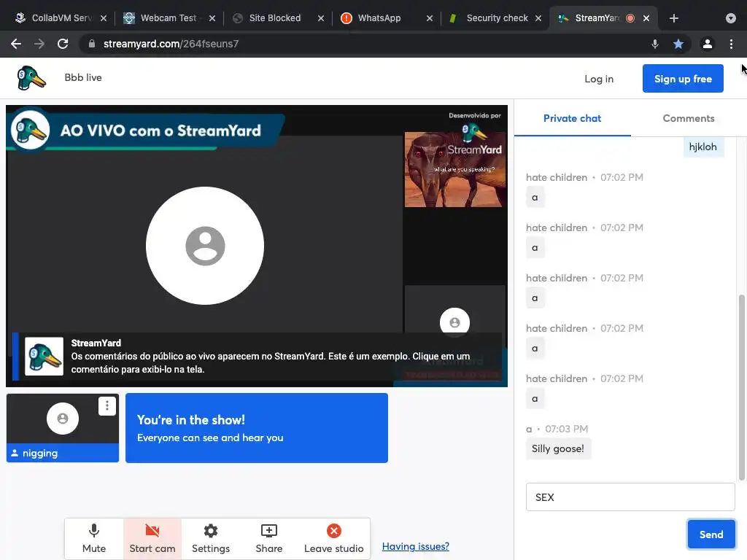The width and height of the screenshot is (747, 560).
Task: Switch to the WhatsApp tab
Action: 379,18
